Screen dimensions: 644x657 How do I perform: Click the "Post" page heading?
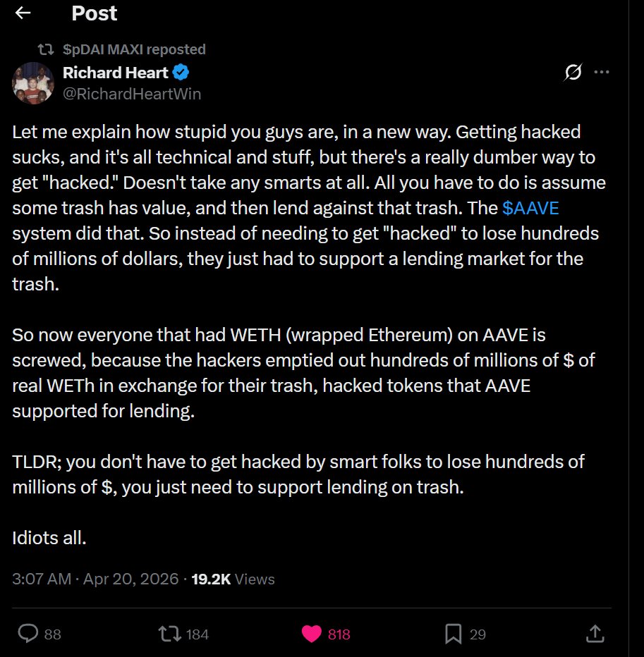coord(95,13)
